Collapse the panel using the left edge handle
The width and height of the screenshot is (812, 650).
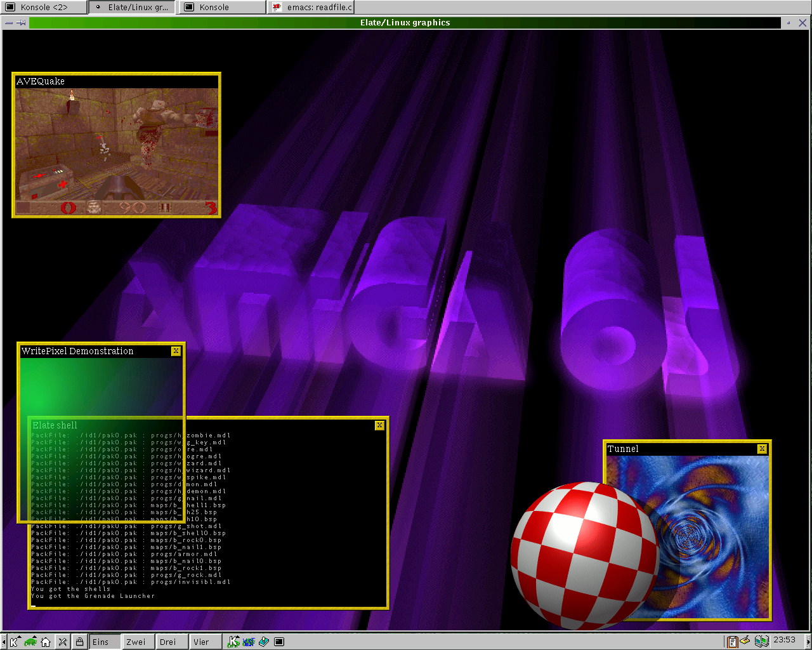coord(3,642)
